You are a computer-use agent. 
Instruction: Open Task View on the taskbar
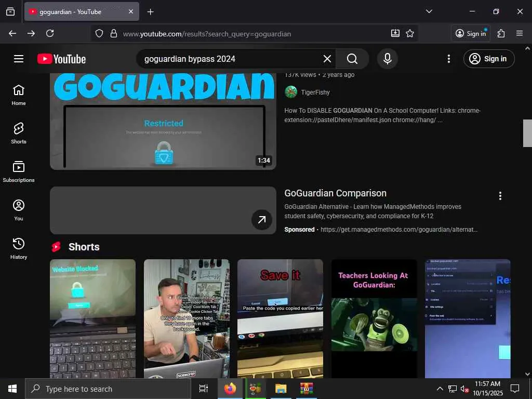(204, 389)
